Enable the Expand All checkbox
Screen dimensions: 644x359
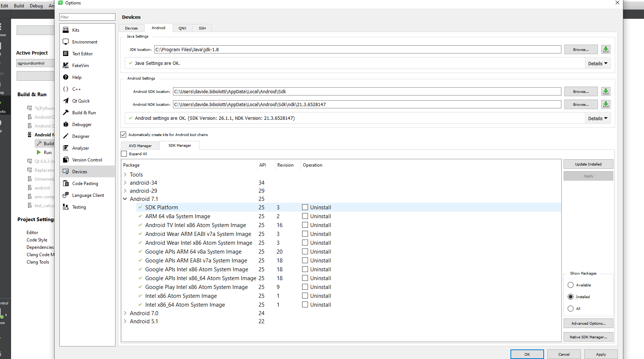pos(124,154)
